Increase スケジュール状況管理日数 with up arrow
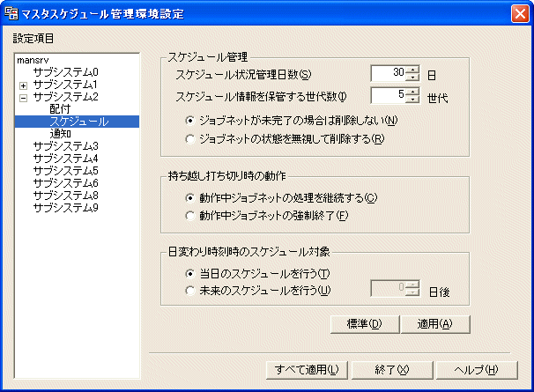 (412, 70)
